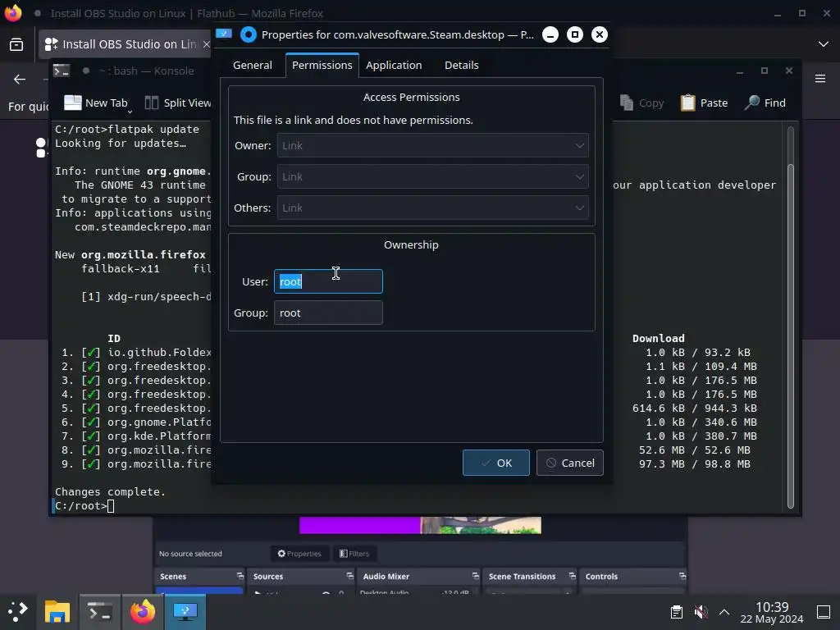Pop out the OBS Sources dock
Screen dimensions: 840x630
[x=349, y=577]
